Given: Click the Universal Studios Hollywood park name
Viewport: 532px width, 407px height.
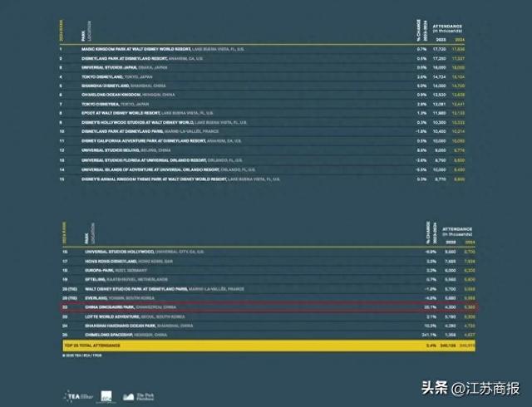Looking at the screenshot, I should [x=120, y=252].
